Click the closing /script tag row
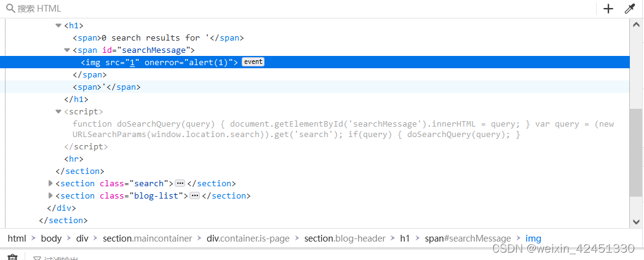The height and width of the screenshot is (260, 644). point(86,147)
